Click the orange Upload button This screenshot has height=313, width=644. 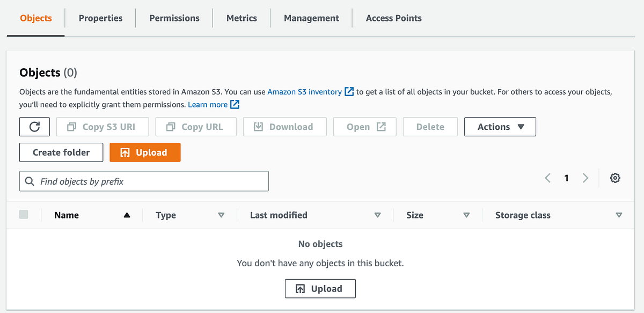coord(145,152)
